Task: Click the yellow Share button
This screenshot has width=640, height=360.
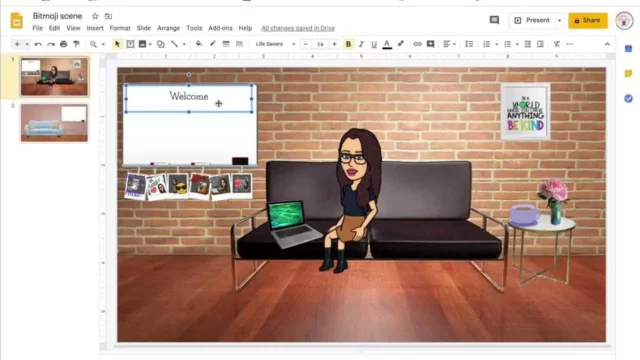Action: pyautogui.click(x=588, y=20)
